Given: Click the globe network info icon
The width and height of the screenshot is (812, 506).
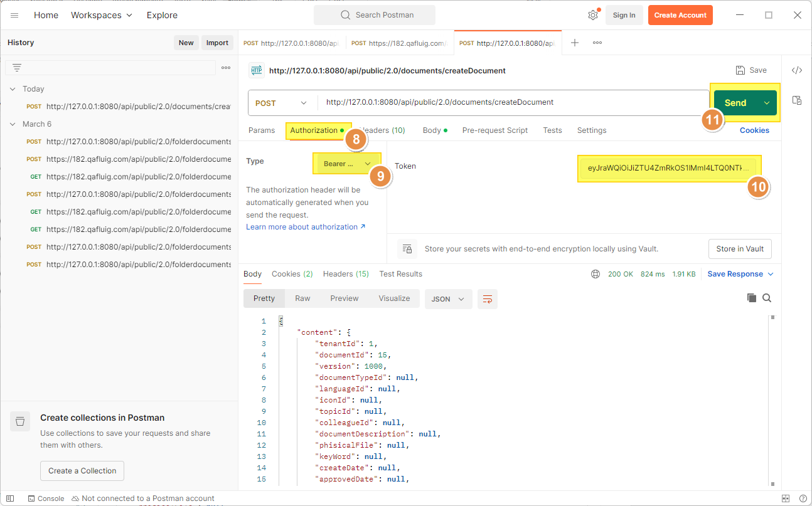Looking at the screenshot, I should pos(596,274).
